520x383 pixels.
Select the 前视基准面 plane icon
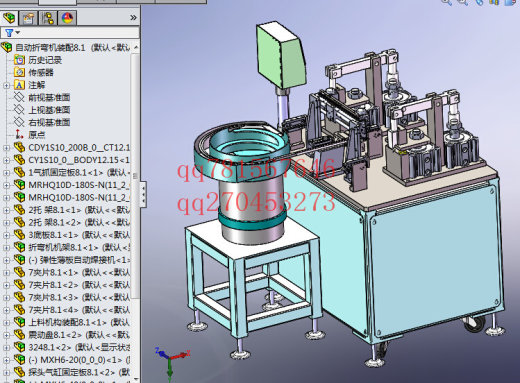(19, 97)
